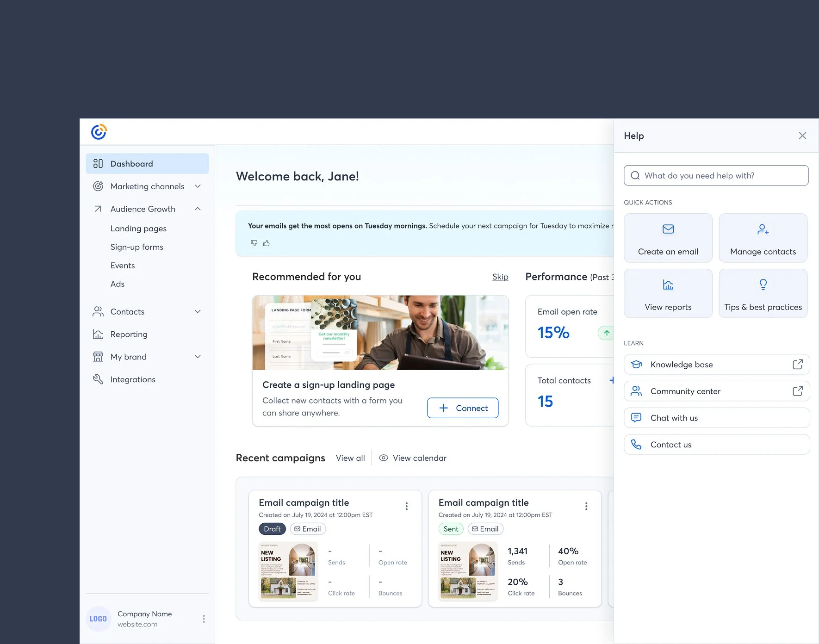Click the My brand storefront icon
819x644 pixels.
[98, 357]
